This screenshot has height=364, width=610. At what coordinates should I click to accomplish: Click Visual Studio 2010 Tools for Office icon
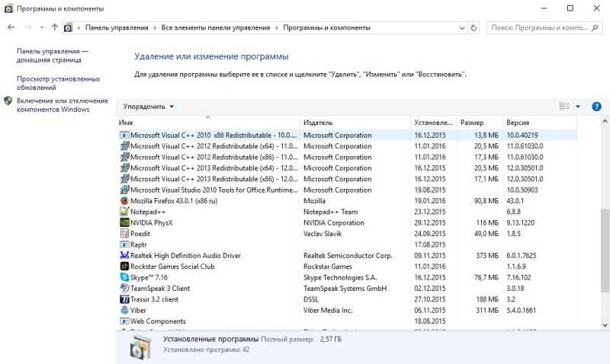[x=124, y=190]
